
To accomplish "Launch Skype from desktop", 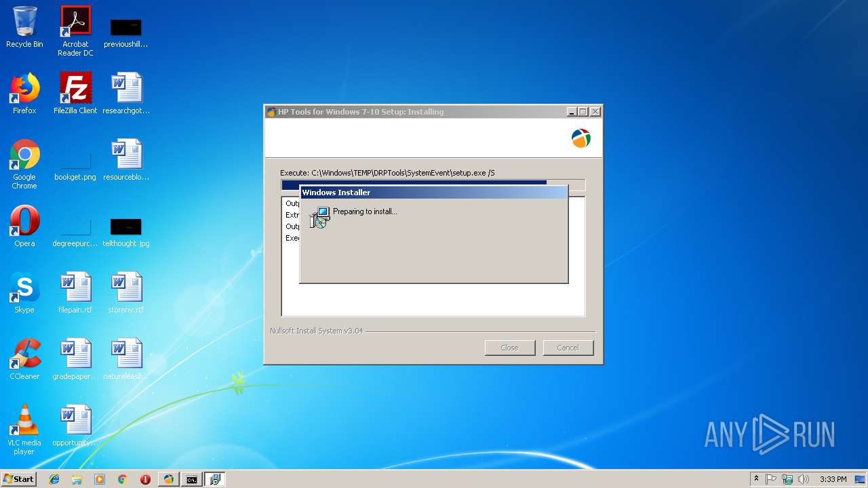I will point(24,293).
